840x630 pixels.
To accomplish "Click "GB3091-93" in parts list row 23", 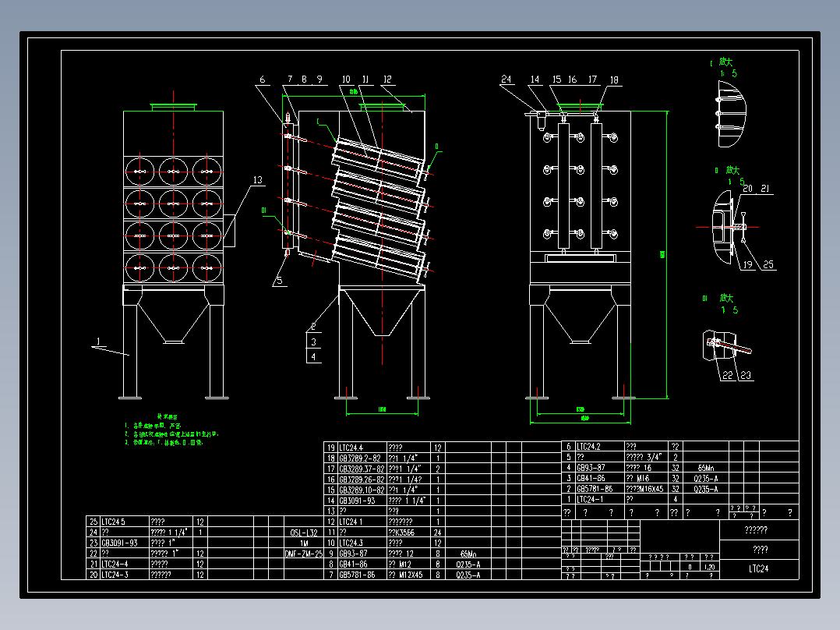I will point(125,543).
